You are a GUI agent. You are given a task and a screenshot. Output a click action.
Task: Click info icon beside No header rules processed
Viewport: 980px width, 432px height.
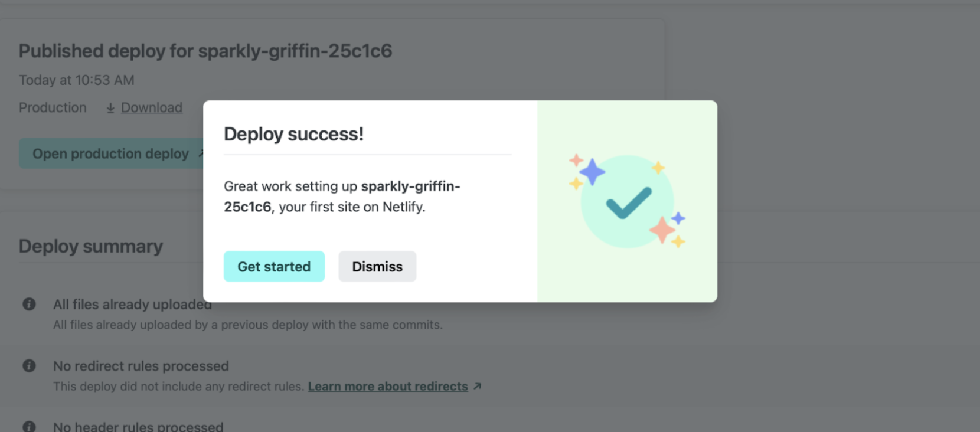pyautogui.click(x=29, y=426)
